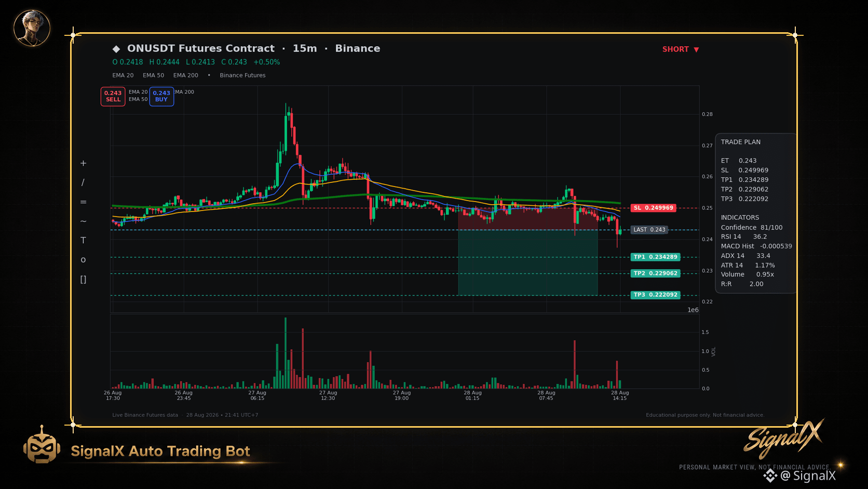Screen dimensions: 868x489
Task: Click EMA 20 in the header legend
Action: (123, 75)
